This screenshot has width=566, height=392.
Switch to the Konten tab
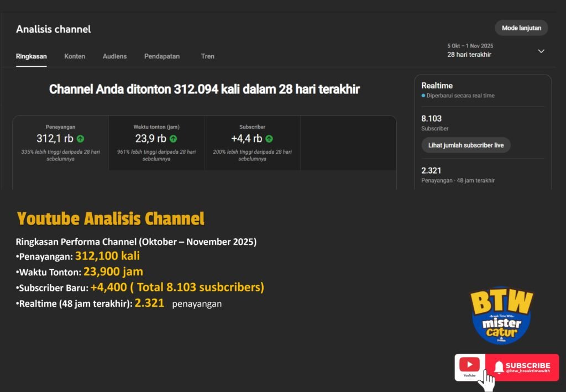75,56
